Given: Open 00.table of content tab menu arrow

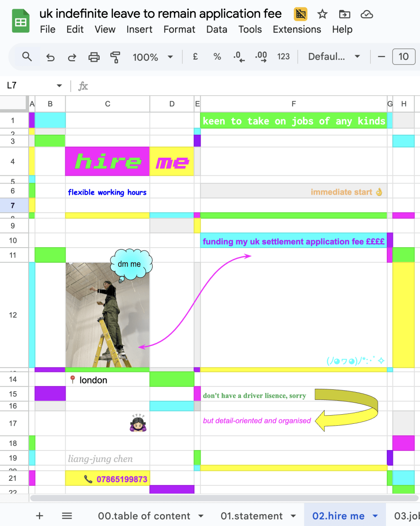Looking at the screenshot, I should tap(201, 516).
